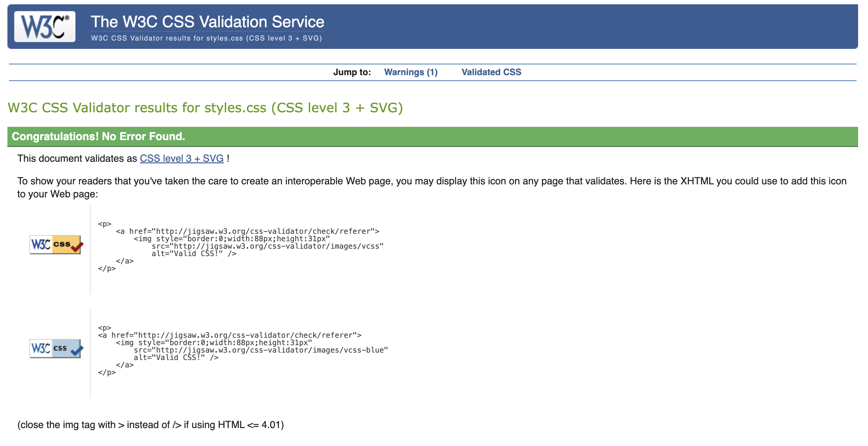Click the Jump to label
This screenshot has width=868, height=446.
(x=352, y=72)
